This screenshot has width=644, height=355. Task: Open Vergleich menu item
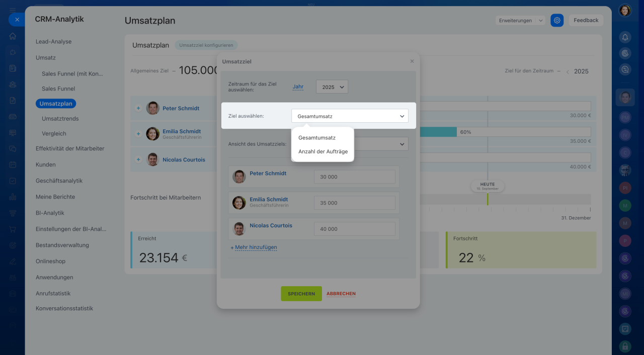click(54, 134)
